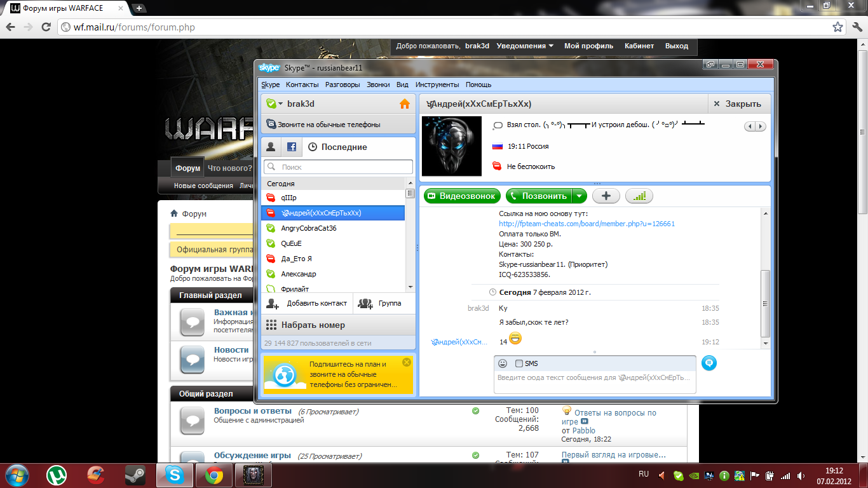Screen dimensions: 868x488
Task: Open the Помощь menu
Action: [478, 85]
